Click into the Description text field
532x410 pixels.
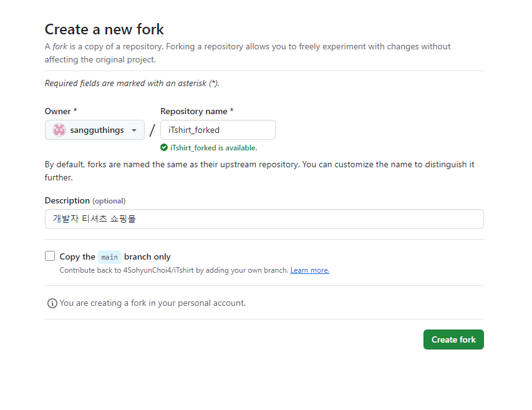(264, 219)
